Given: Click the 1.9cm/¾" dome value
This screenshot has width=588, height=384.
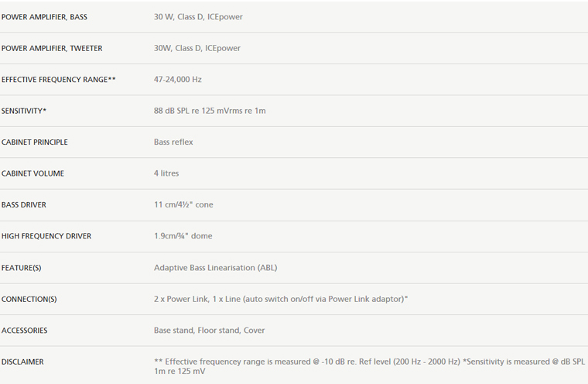Looking at the screenshot, I should 183,235.
